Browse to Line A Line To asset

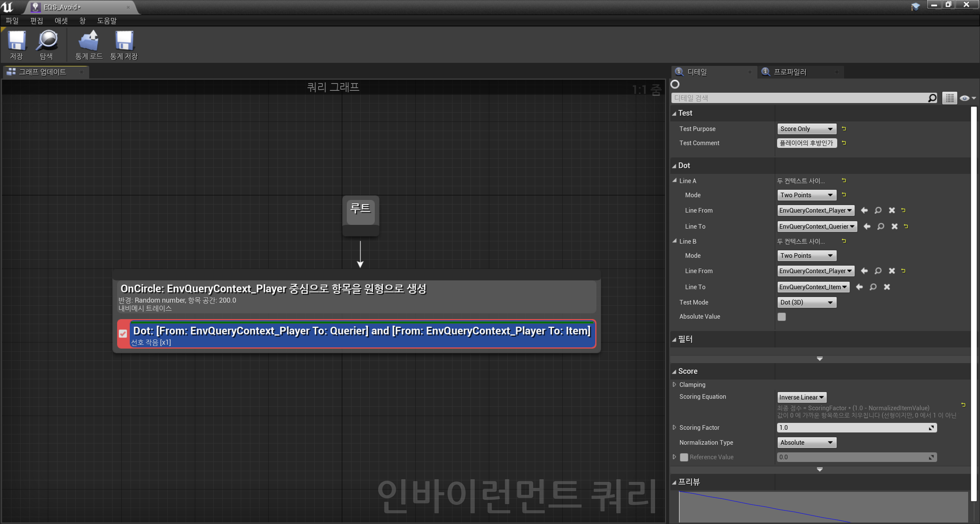pyautogui.click(x=880, y=226)
